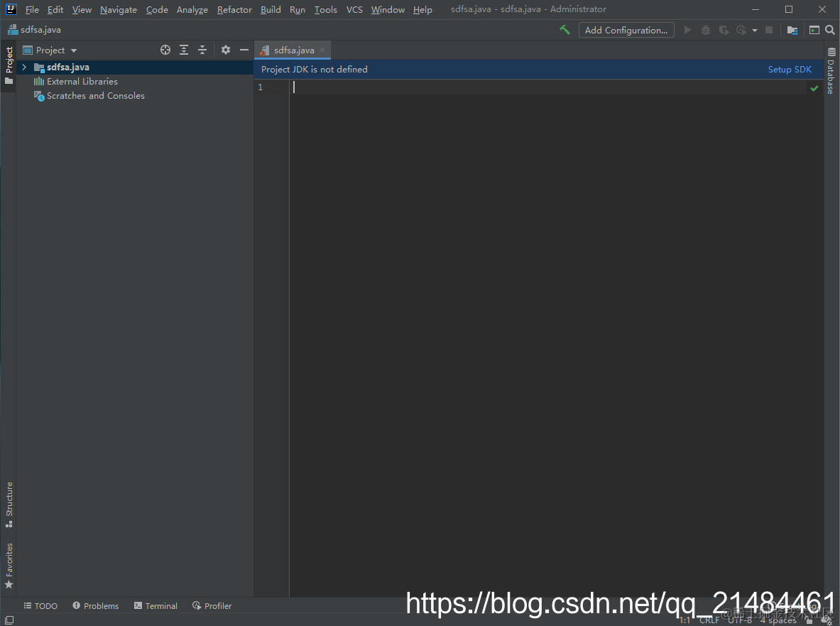The height and width of the screenshot is (626, 840).
Task: Open the Profiler tool window
Action: (212, 605)
